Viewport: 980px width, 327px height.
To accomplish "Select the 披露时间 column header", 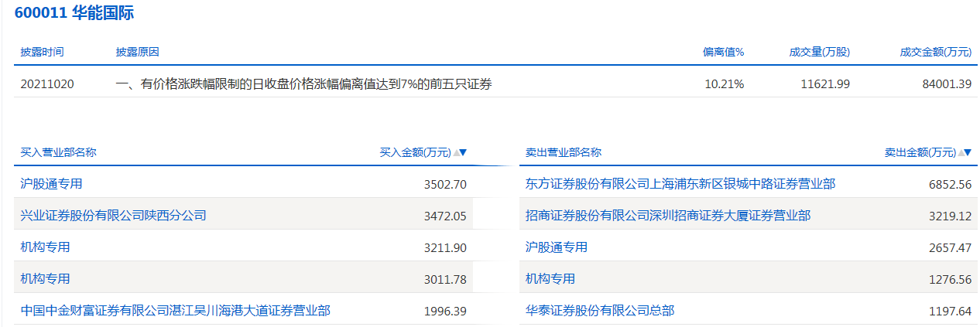I will (x=42, y=52).
